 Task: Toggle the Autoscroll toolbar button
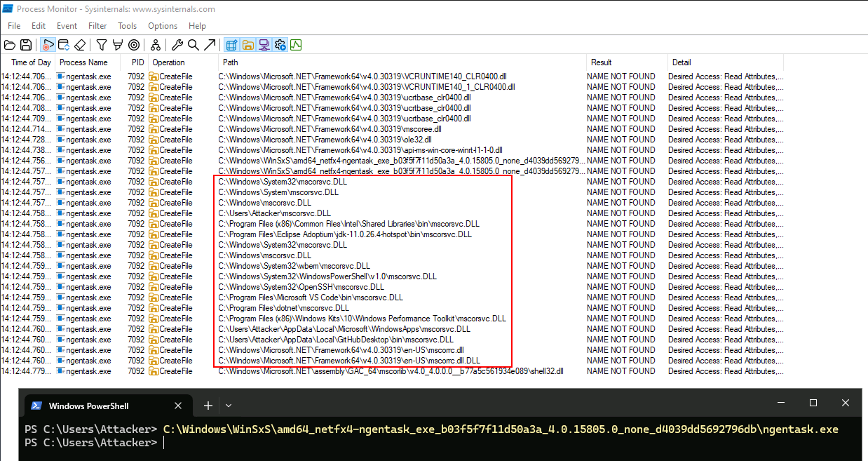coord(64,45)
